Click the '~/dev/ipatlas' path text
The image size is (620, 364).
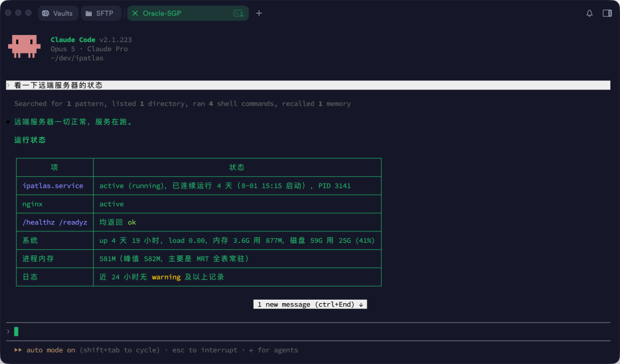click(x=77, y=58)
